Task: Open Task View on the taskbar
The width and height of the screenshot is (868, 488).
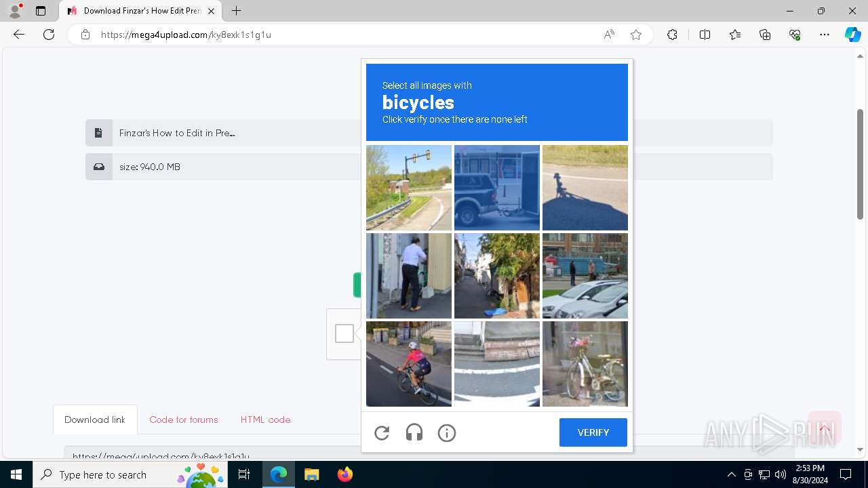Action: point(245,474)
